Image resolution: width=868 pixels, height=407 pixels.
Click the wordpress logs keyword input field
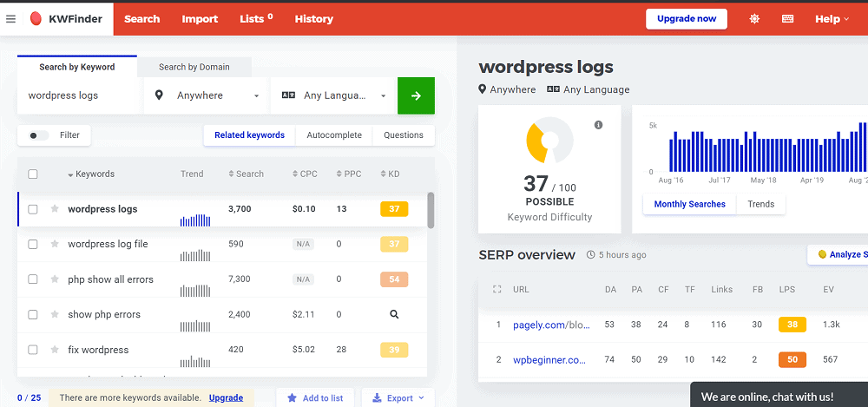(x=80, y=95)
